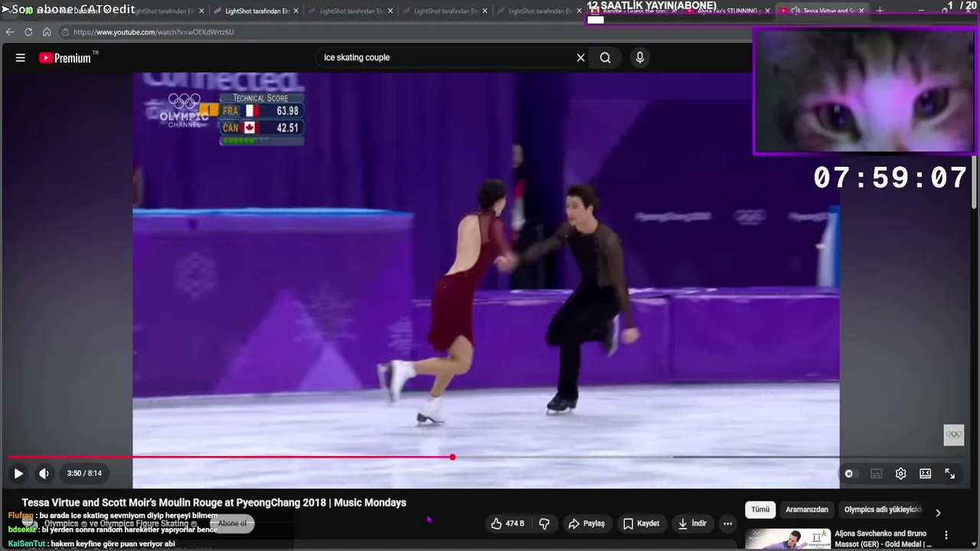Viewport: 980px width, 551px height.
Task: Select the Tümü filter chip
Action: (x=760, y=510)
